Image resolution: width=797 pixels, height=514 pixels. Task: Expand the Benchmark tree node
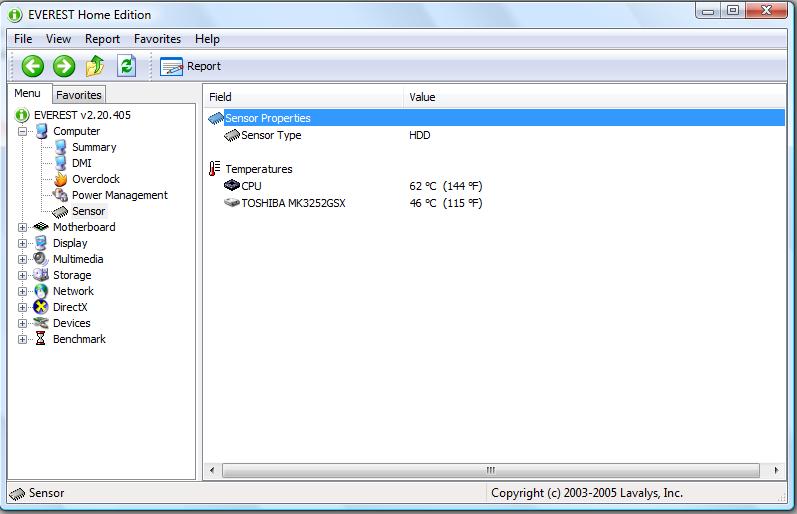click(x=22, y=339)
